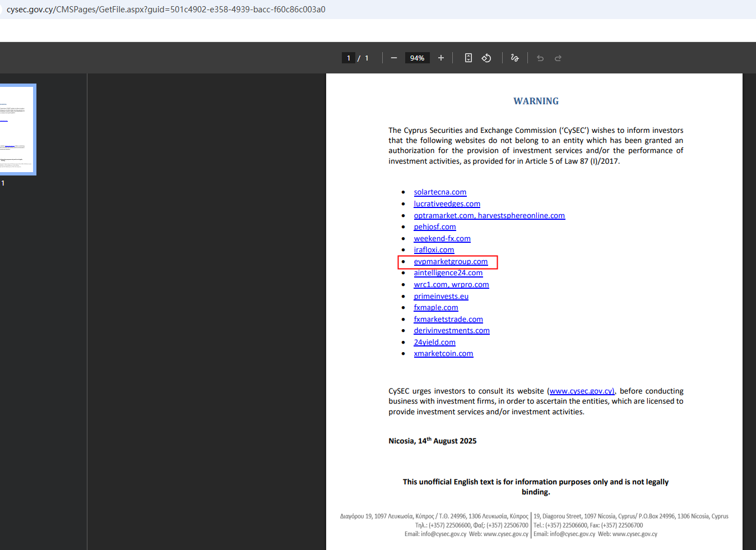Click the Greek footer address line
The height and width of the screenshot is (550, 756).
click(434, 516)
